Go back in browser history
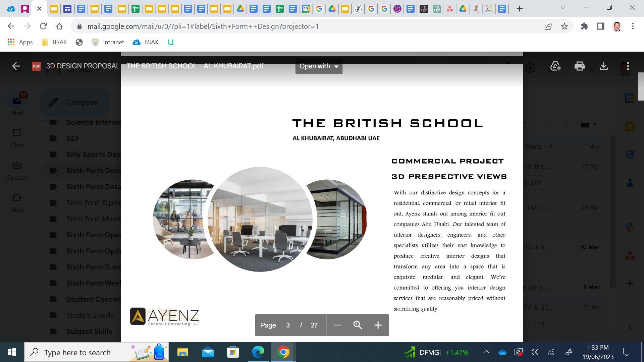Screen dimensions: 644x362 coord(11,26)
